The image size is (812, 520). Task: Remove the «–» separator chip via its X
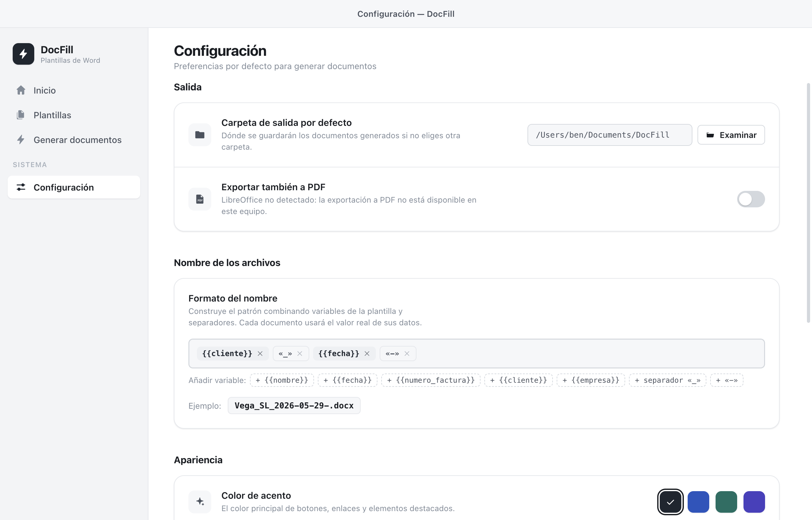click(x=407, y=354)
